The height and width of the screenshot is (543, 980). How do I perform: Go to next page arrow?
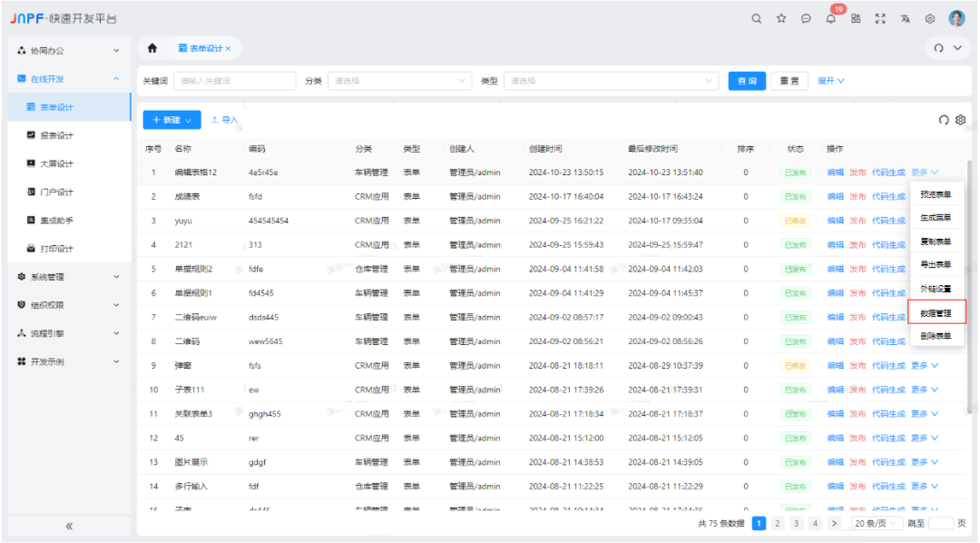[834, 523]
